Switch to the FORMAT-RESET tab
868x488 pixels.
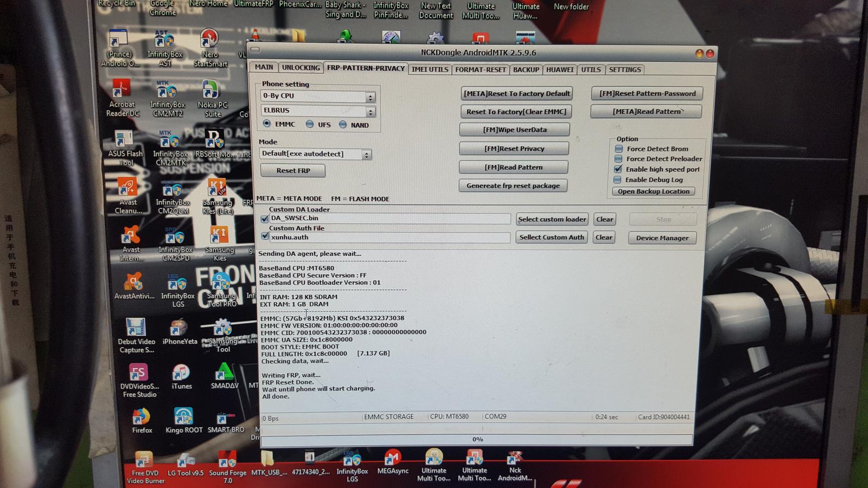(x=480, y=69)
